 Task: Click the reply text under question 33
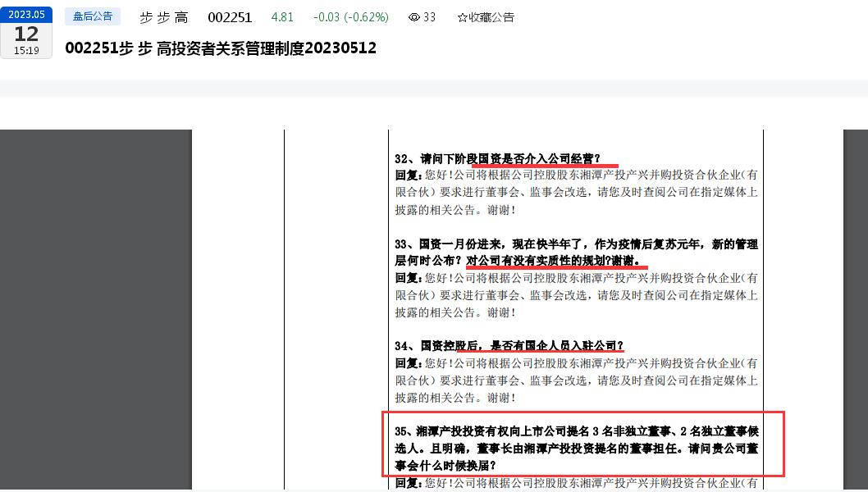[x=576, y=295]
